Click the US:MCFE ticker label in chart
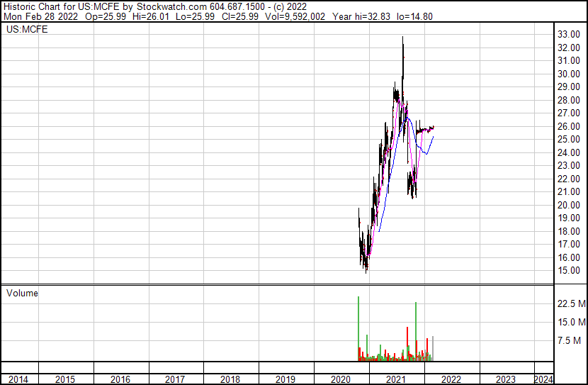This screenshot has width=588, height=385. [x=23, y=30]
